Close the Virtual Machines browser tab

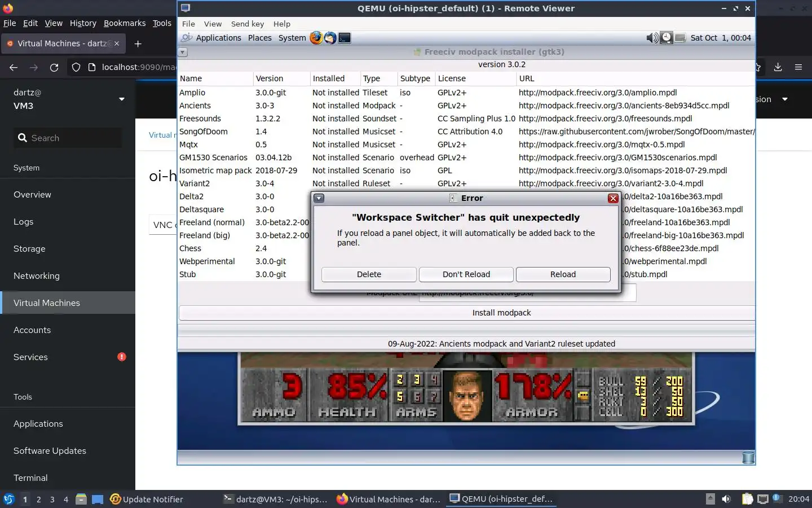117,43
